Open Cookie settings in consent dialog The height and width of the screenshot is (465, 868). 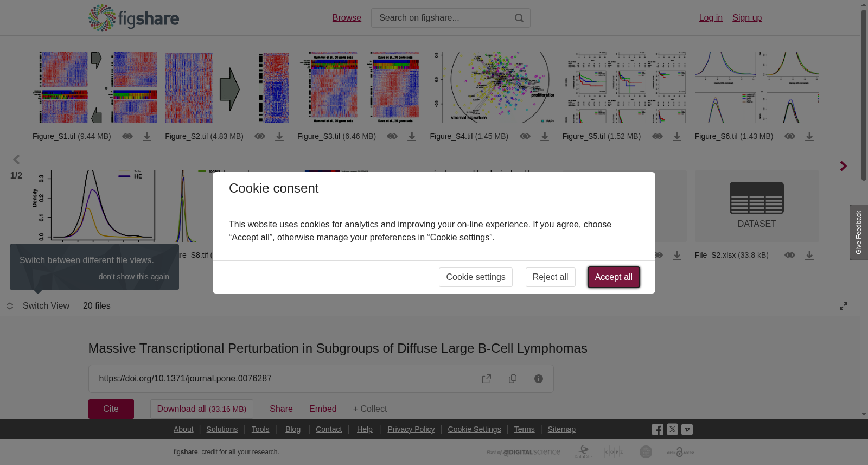click(x=476, y=277)
